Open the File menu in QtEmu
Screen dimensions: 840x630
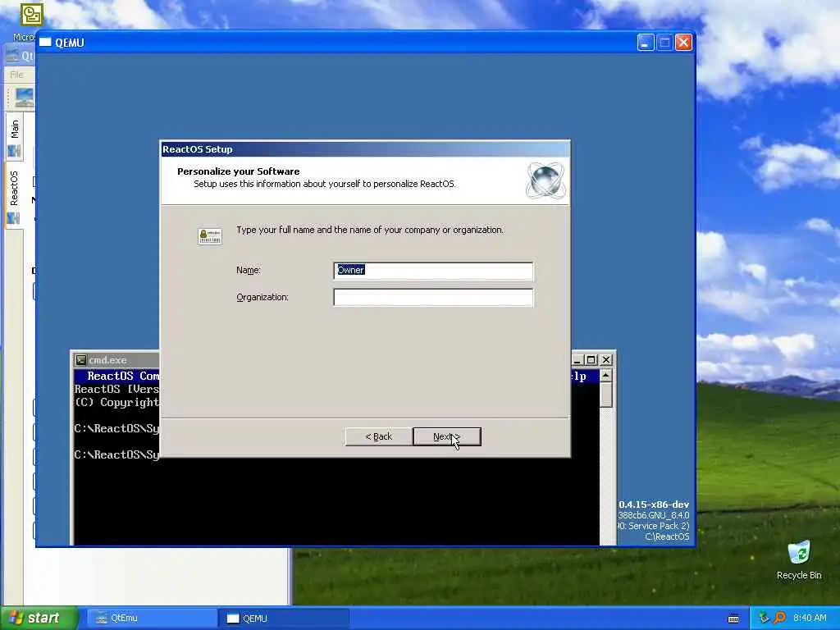coord(16,75)
